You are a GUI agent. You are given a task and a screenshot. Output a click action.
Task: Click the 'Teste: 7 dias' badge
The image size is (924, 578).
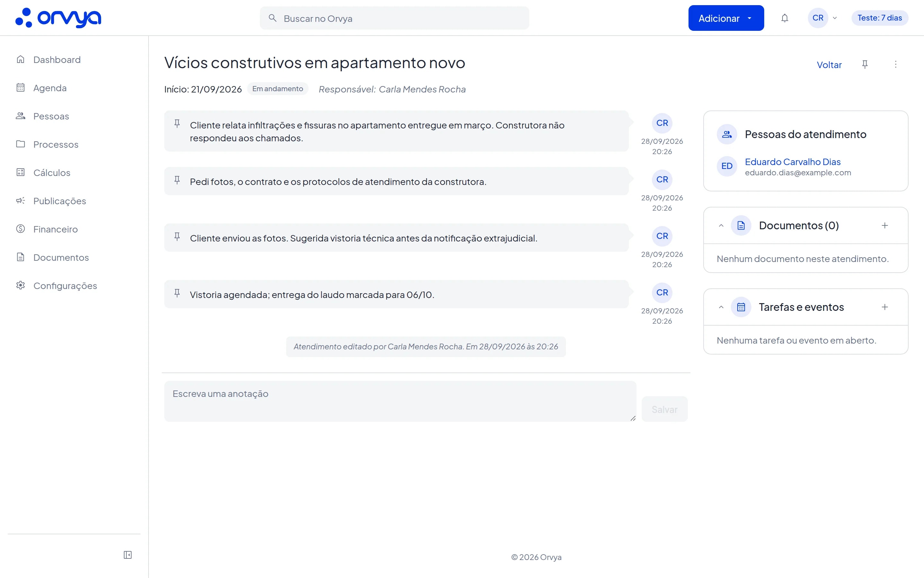point(880,18)
